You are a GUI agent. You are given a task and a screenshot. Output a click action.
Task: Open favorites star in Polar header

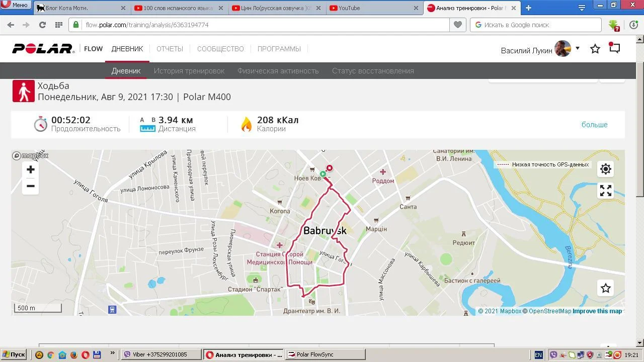tap(595, 49)
